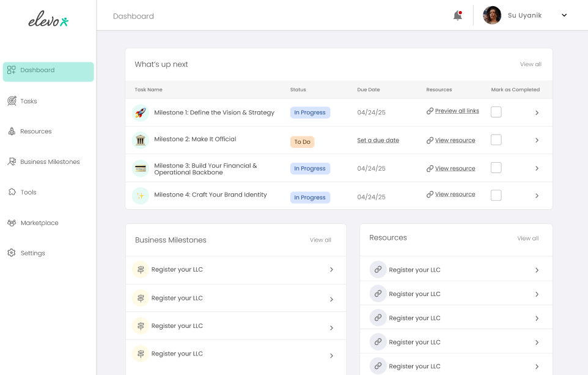Screen dimensions: 588x375
Task: Expand the user account menu for Su Uyanik
Action: coord(564,15)
